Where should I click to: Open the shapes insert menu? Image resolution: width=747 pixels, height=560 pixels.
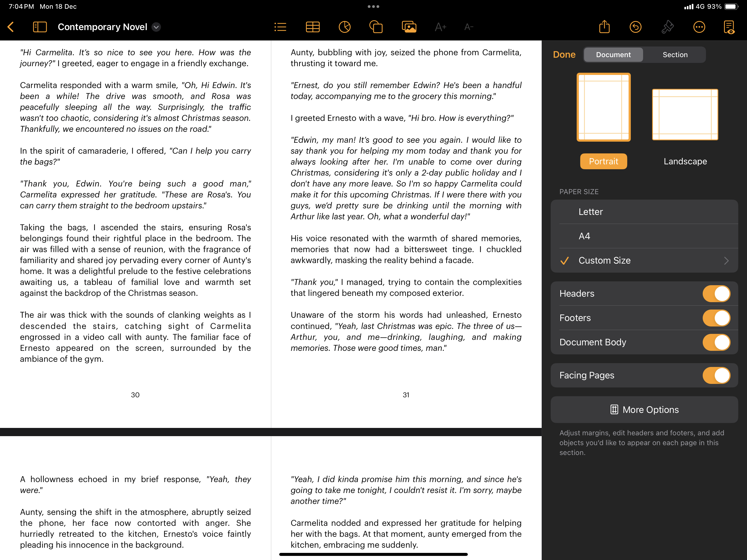[x=375, y=27]
